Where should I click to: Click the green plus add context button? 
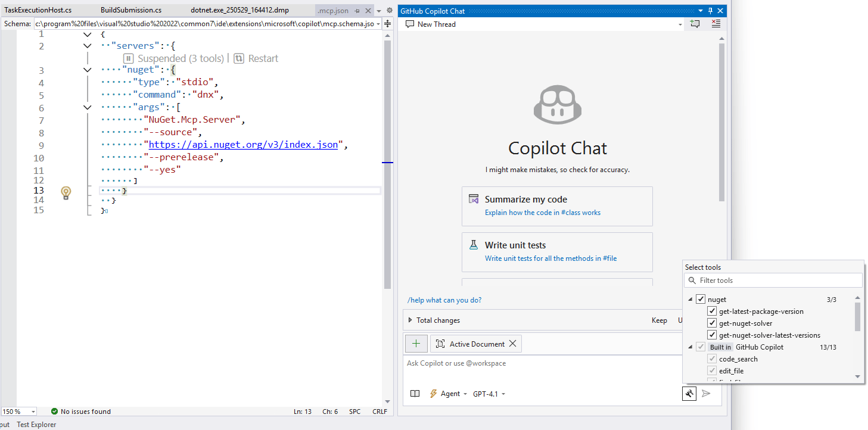(416, 344)
